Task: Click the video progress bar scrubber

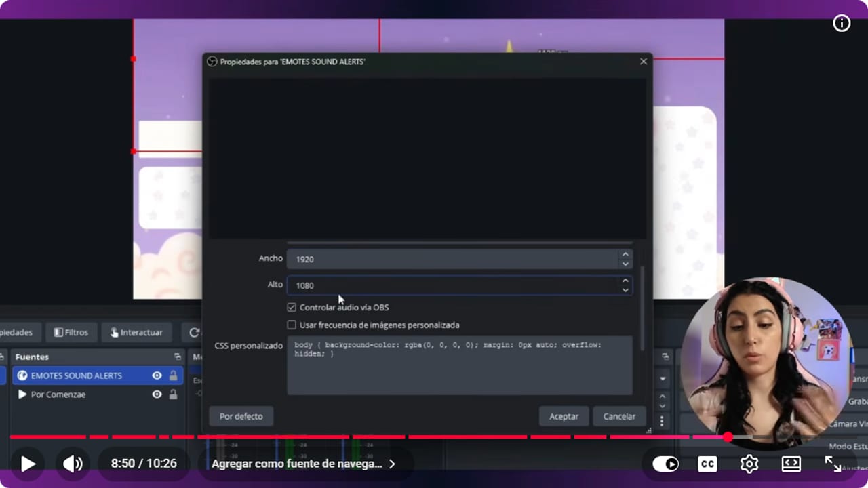Action: pos(728,437)
